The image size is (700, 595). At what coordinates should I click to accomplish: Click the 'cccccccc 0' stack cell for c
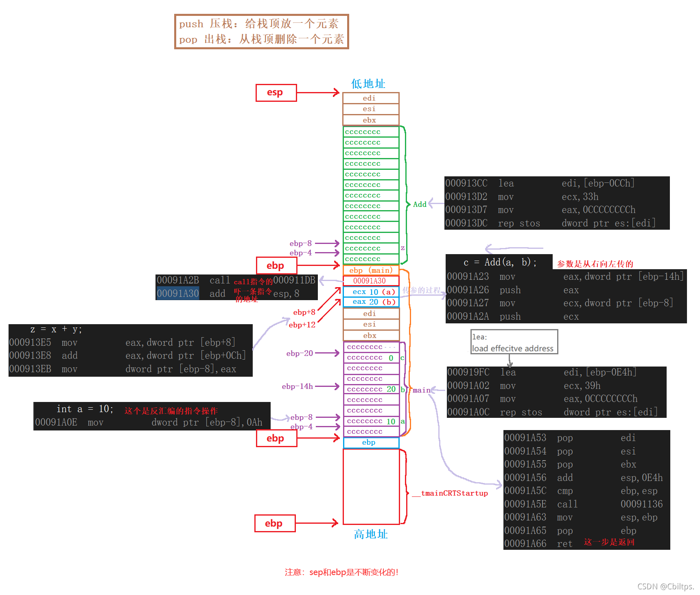coord(371,358)
